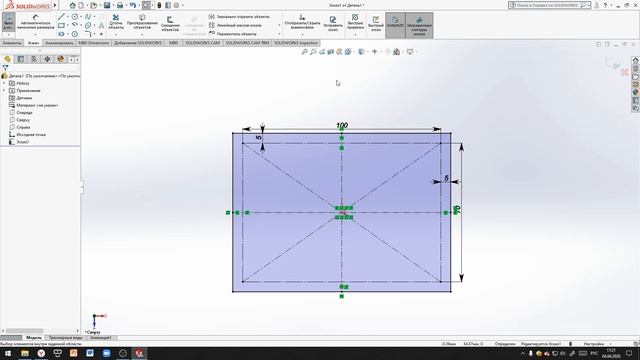Screen dimensions: 640x360
Task: Click the filter funnel icon in feature tree
Action: [x=5, y=68]
